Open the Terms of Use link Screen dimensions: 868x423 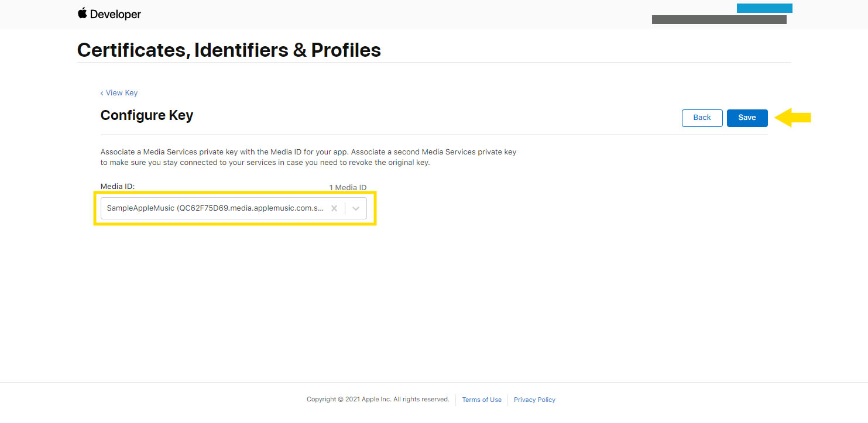[482, 400]
